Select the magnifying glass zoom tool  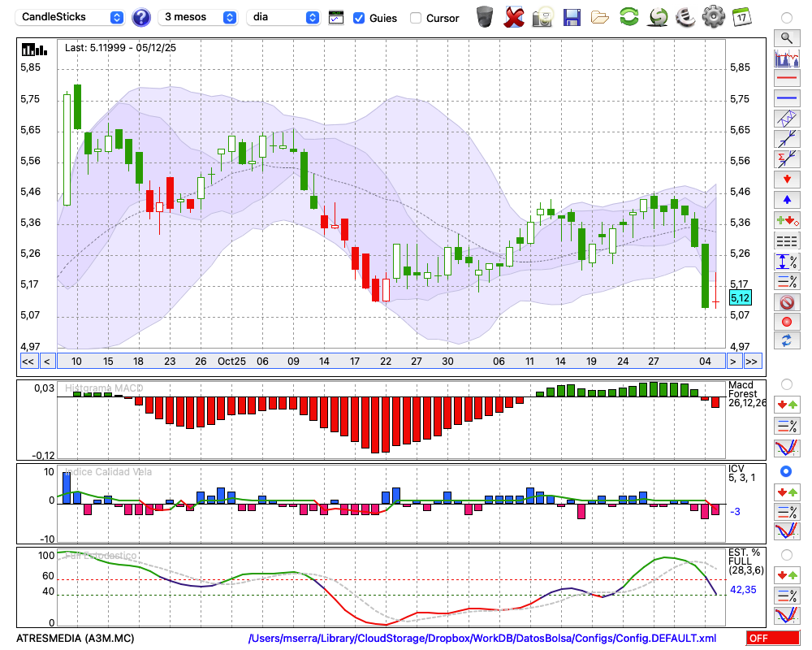(x=787, y=38)
